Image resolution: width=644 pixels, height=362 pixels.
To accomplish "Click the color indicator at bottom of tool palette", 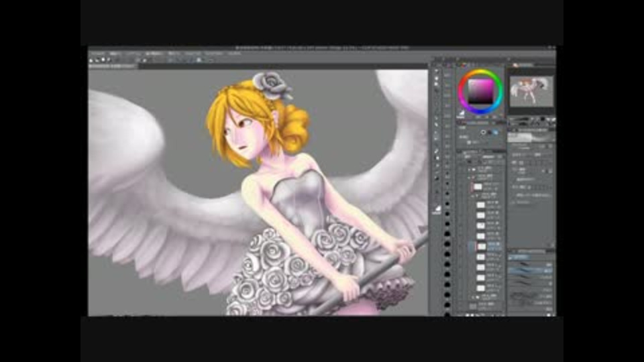I will (437, 209).
